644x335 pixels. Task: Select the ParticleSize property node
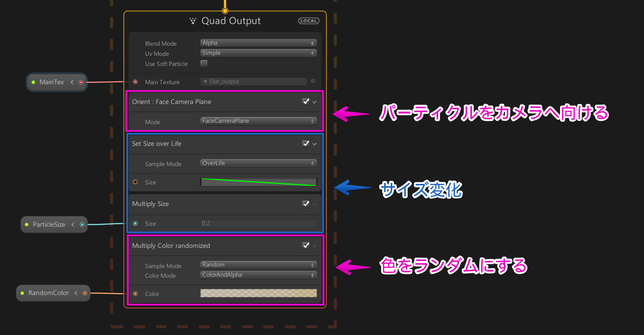[x=54, y=224]
